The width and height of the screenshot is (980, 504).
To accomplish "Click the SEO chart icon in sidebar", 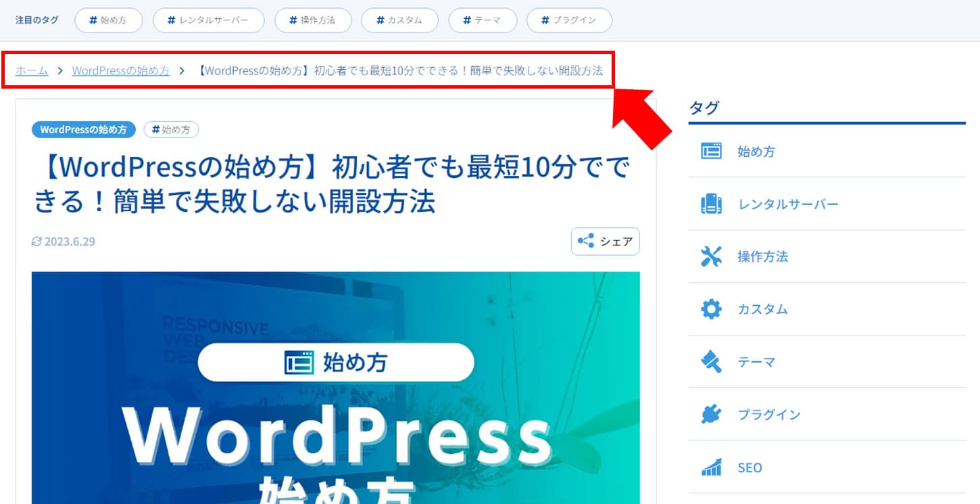I will tap(711, 467).
